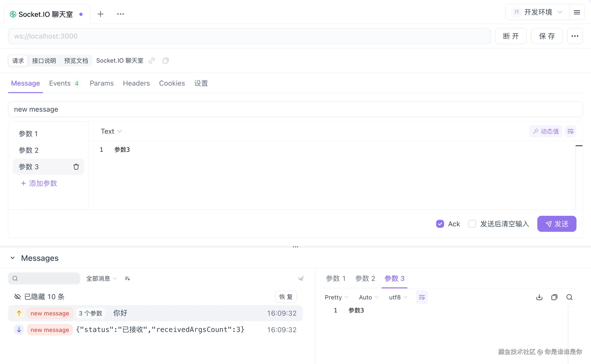
Task: Click the new message event name field
Action: pos(295,109)
